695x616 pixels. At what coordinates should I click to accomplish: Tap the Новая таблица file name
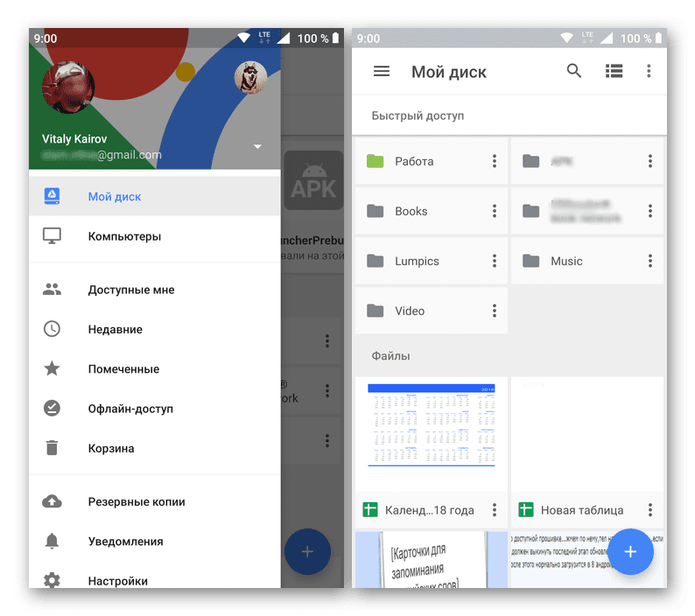point(582,510)
